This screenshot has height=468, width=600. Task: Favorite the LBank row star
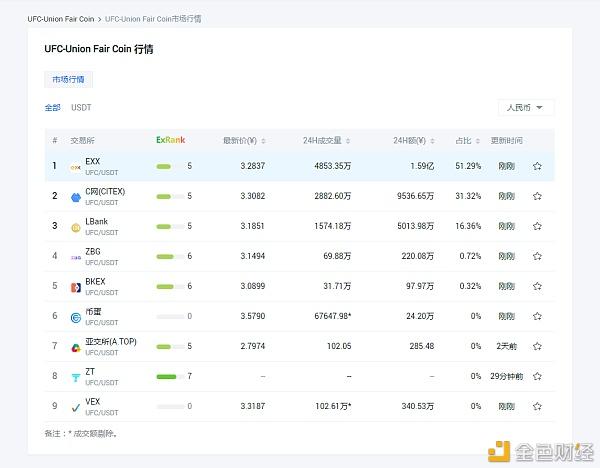click(537, 226)
